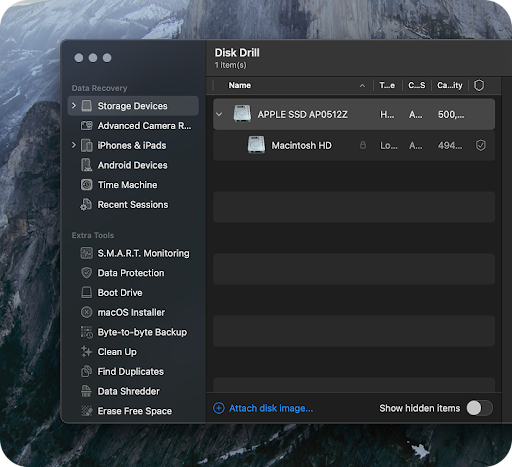Click the C...S column header

[x=417, y=85]
